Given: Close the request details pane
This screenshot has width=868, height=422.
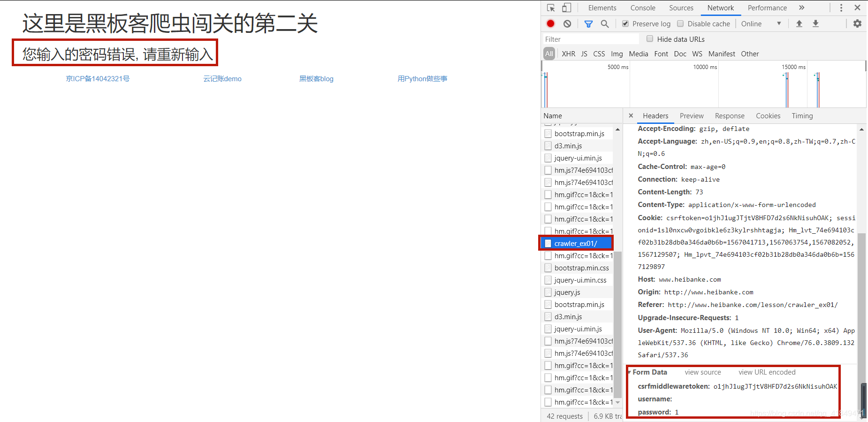Looking at the screenshot, I should (x=631, y=115).
